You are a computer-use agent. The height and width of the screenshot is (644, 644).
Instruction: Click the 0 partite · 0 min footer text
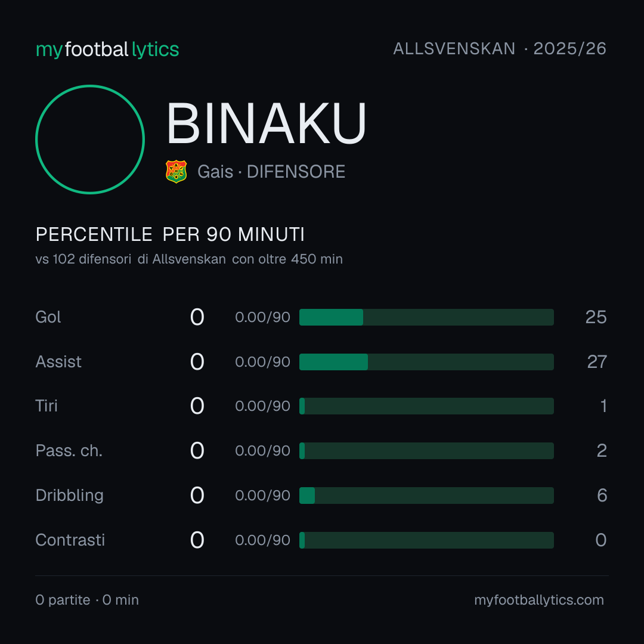pyautogui.click(x=87, y=600)
